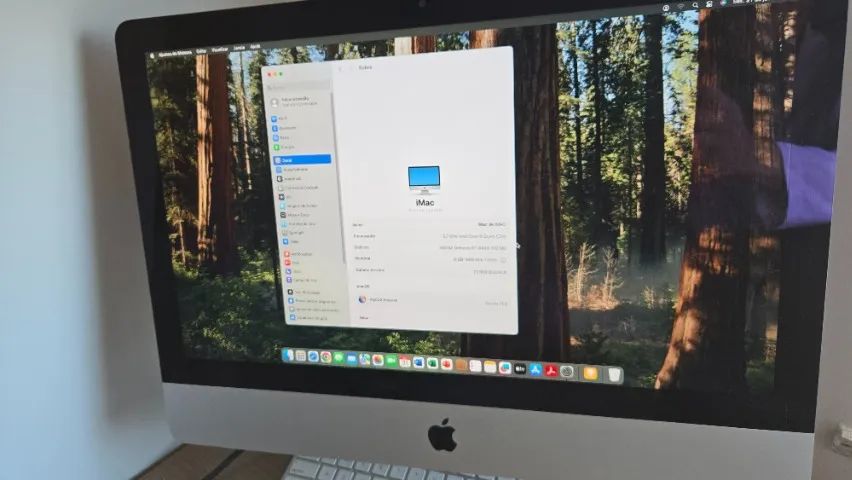The image size is (852, 480).
Task: Open the Janela menu
Action: tap(239, 48)
